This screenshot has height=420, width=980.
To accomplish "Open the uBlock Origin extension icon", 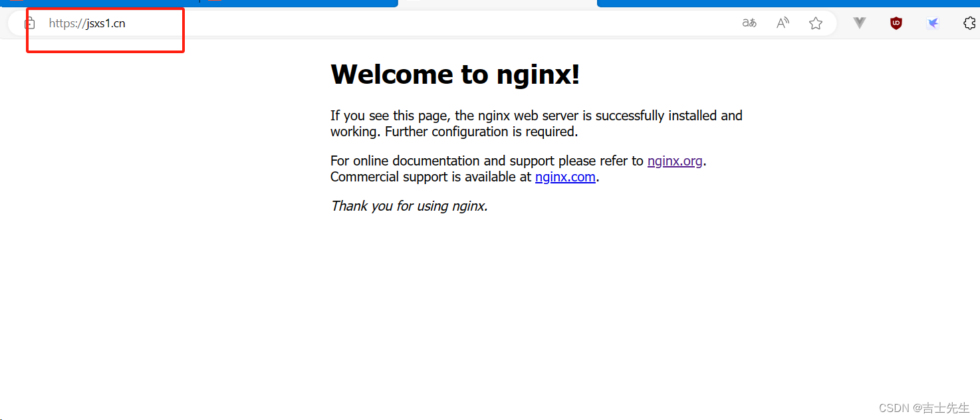I will tap(896, 23).
